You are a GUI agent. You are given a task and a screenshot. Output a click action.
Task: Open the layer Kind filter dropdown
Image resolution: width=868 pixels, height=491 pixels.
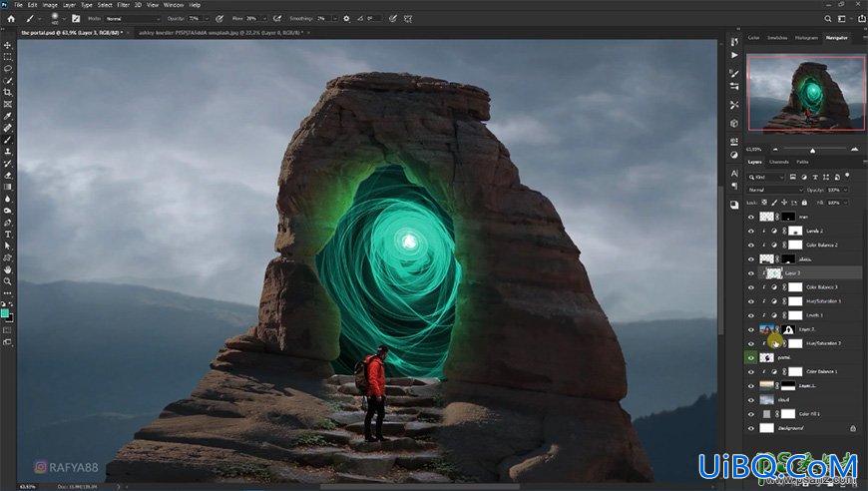click(x=766, y=177)
